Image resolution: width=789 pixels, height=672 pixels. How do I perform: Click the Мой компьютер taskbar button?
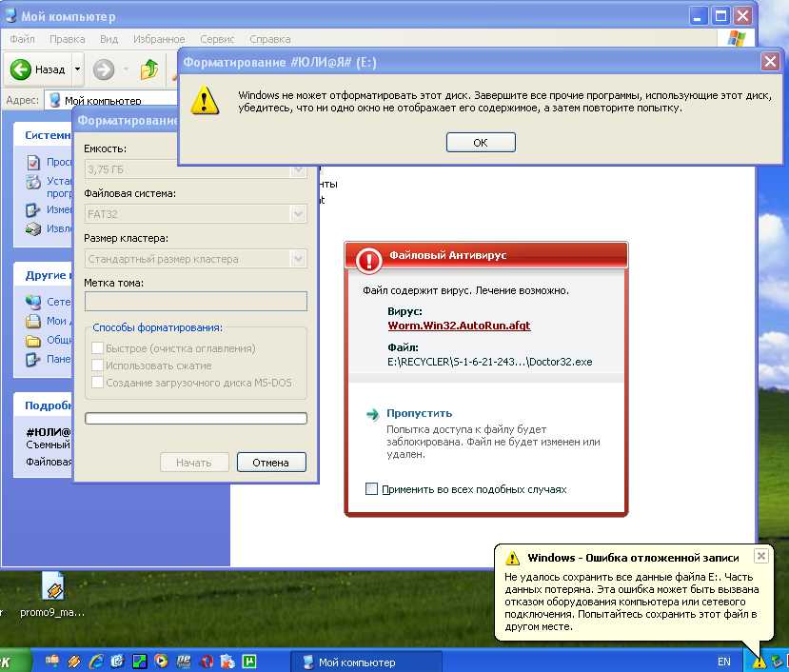[x=365, y=662]
